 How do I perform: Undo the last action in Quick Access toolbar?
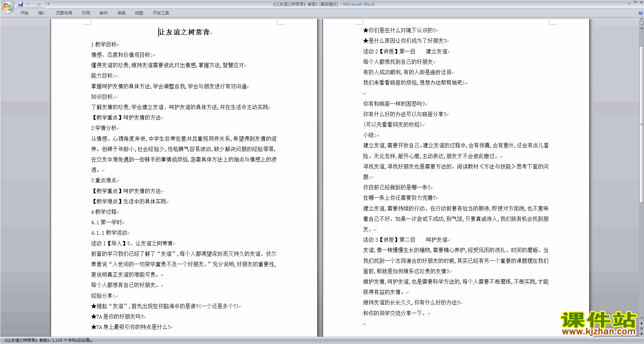[x=28, y=4]
